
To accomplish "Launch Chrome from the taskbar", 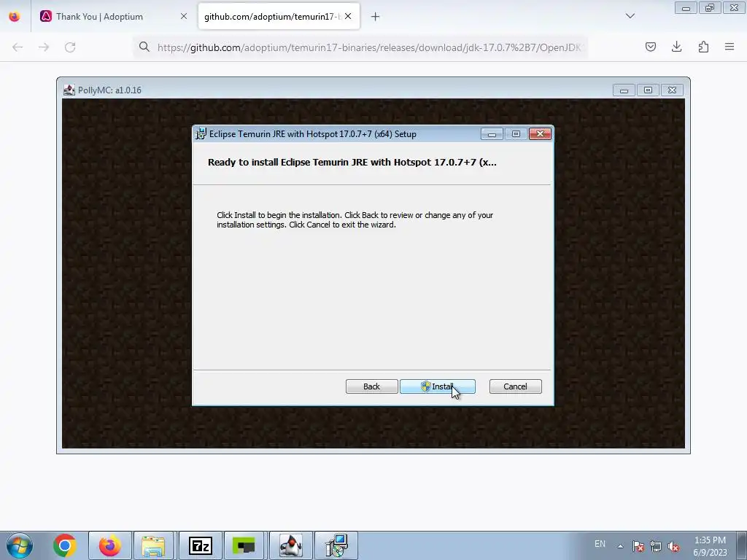I will pyautogui.click(x=65, y=545).
